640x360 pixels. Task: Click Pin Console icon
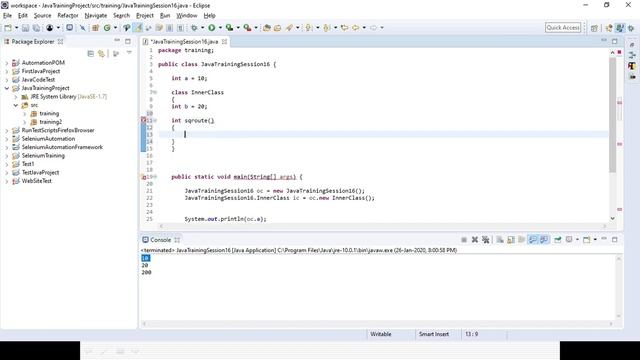(558, 240)
